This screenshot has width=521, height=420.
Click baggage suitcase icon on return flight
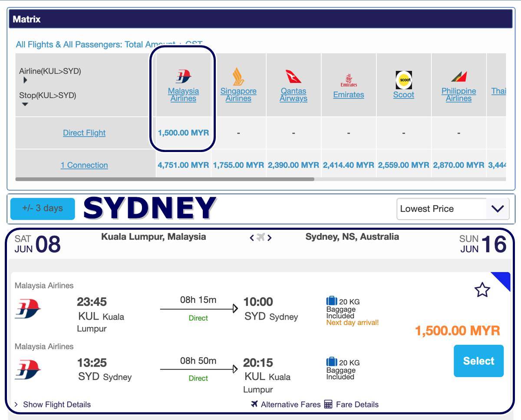tap(332, 362)
